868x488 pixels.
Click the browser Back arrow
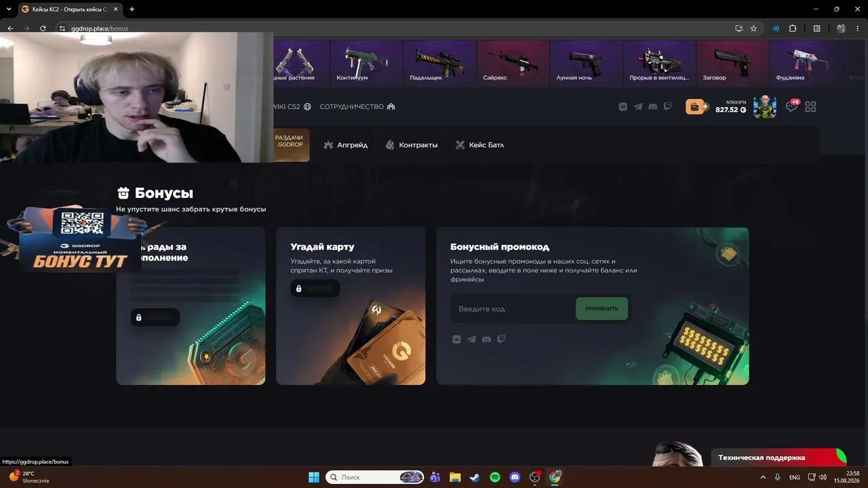(x=10, y=28)
